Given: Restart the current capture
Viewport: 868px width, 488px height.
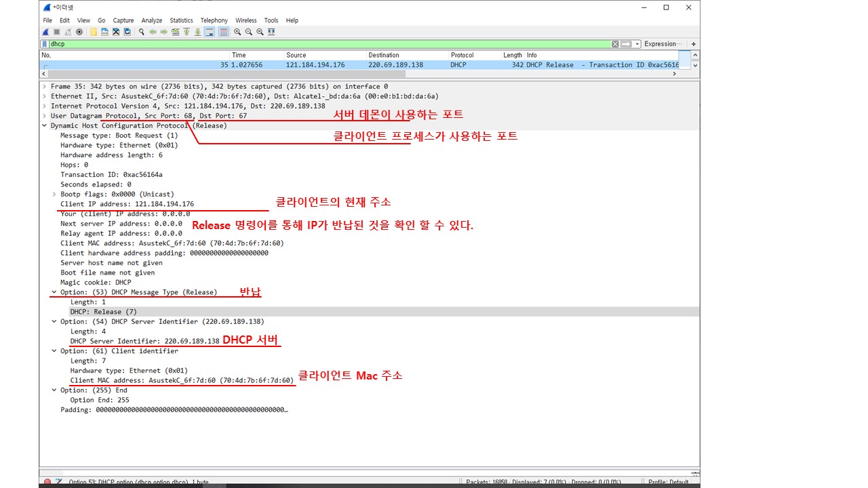Looking at the screenshot, I should 68,32.
